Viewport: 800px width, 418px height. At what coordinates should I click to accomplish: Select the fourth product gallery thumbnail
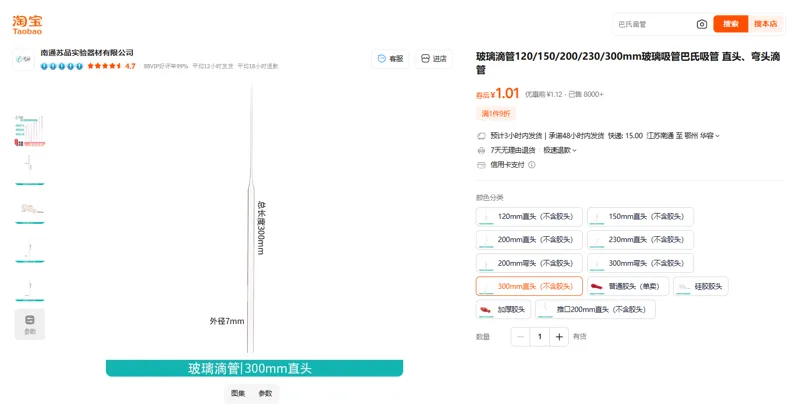point(30,247)
